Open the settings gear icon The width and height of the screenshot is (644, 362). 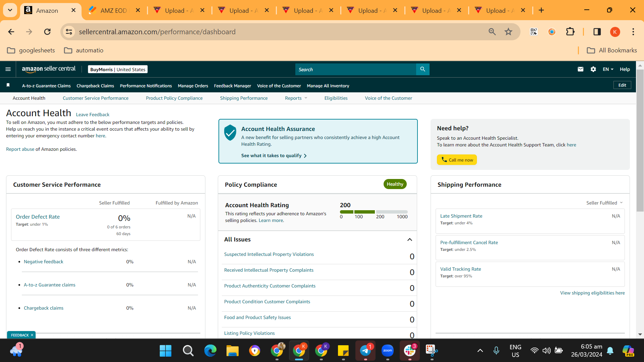coord(593,69)
